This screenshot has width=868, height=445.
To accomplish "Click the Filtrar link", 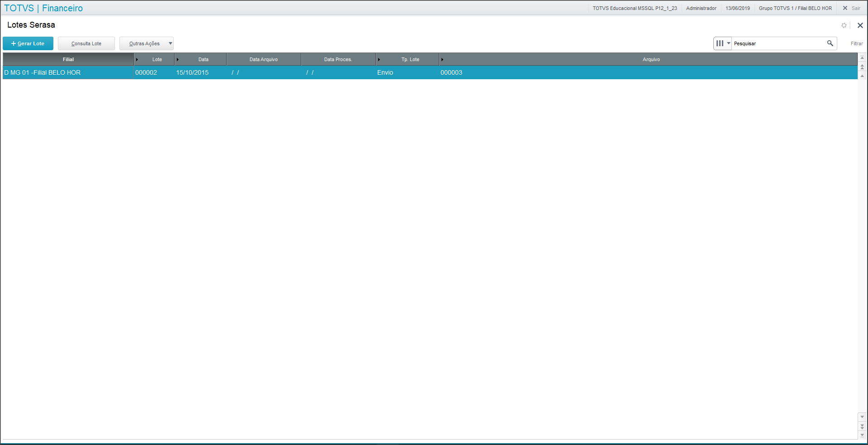I will pyautogui.click(x=857, y=43).
